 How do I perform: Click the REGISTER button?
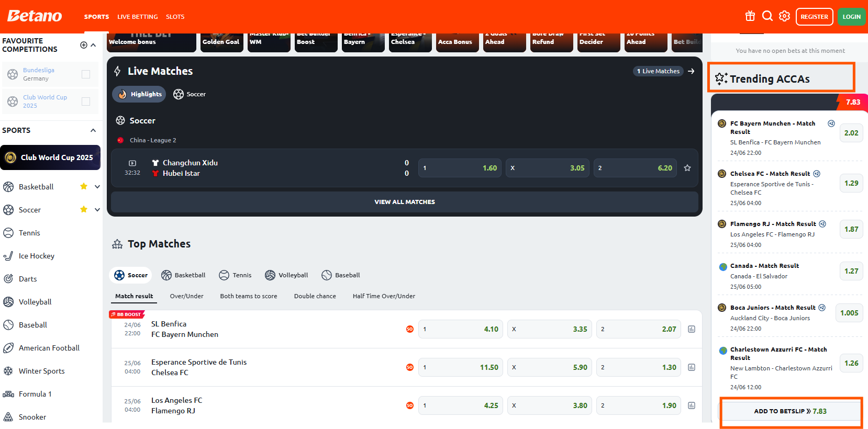[x=815, y=17]
